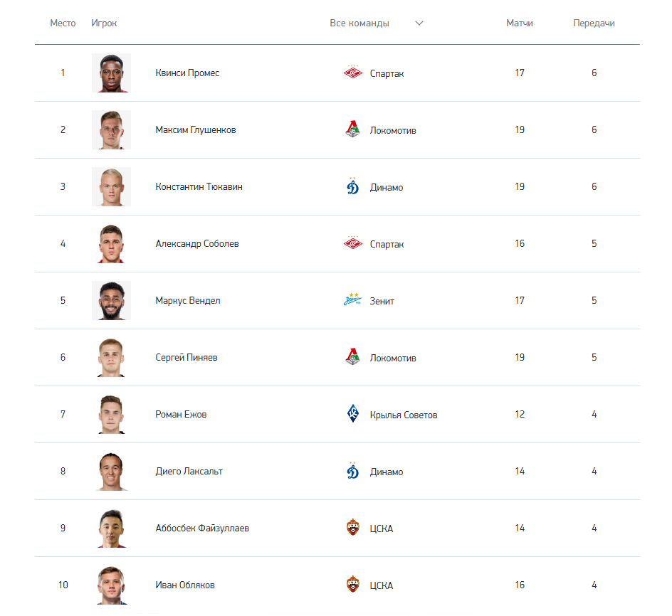Open team link Крылья Советов
Image resolution: width=672 pixels, height=616 pixels.
coord(404,415)
